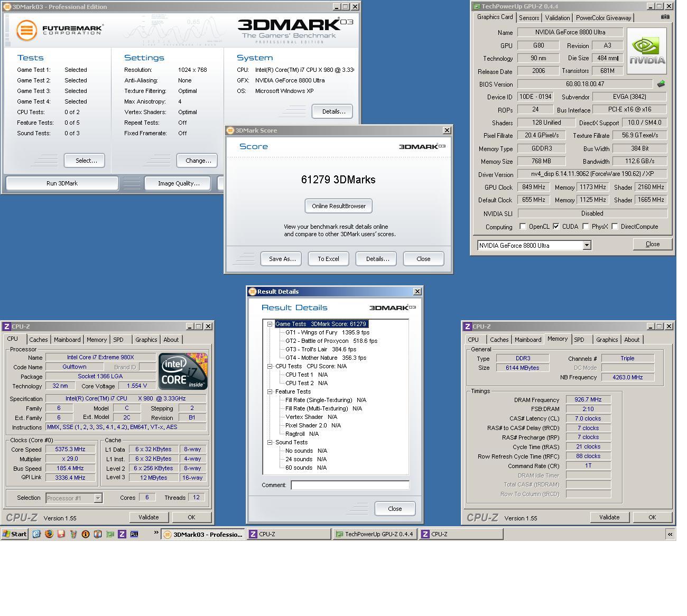Click the NVIDIA logo in GPU-Z
Viewport: 687px width, 616px height.
click(646, 51)
